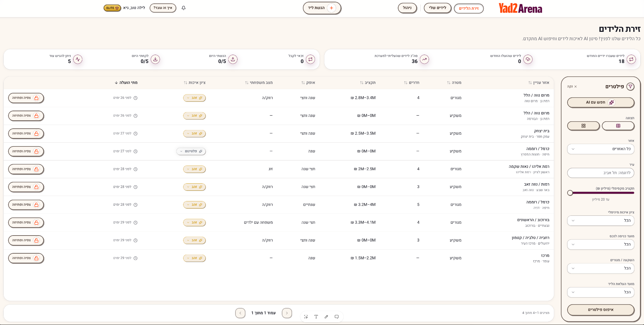Viewport: 644px width, 325px height.
Task: Sort the table by תקציב
Action: (368, 82)
